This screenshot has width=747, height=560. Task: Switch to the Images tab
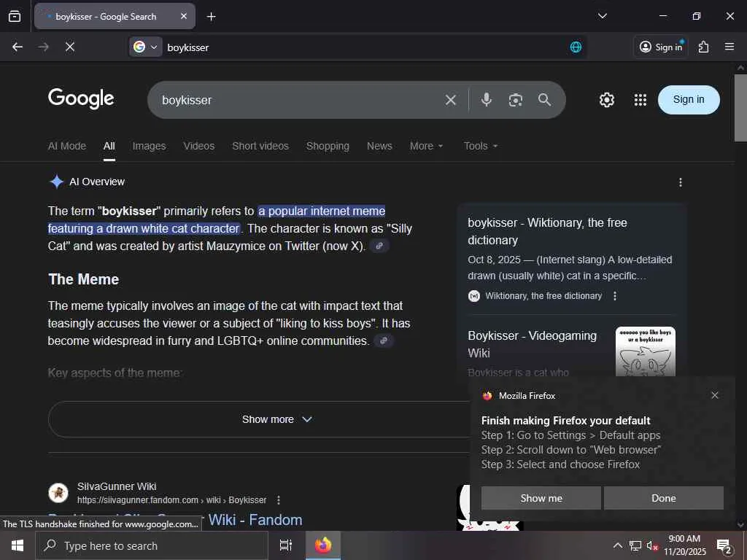[149, 146]
